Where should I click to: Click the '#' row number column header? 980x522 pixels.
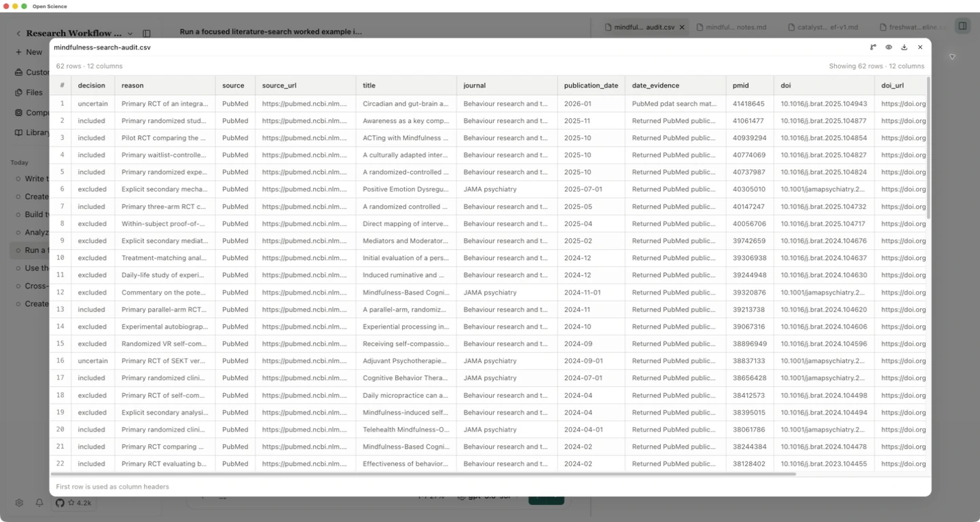(x=62, y=86)
